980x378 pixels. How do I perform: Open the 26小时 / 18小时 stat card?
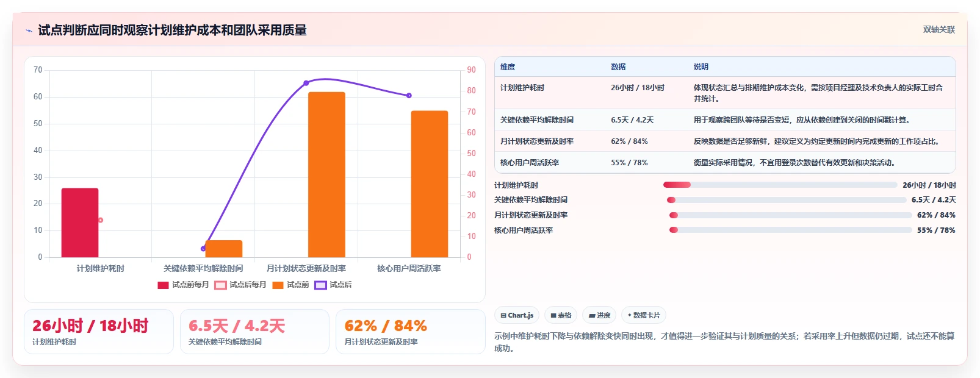(x=99, y=332)
